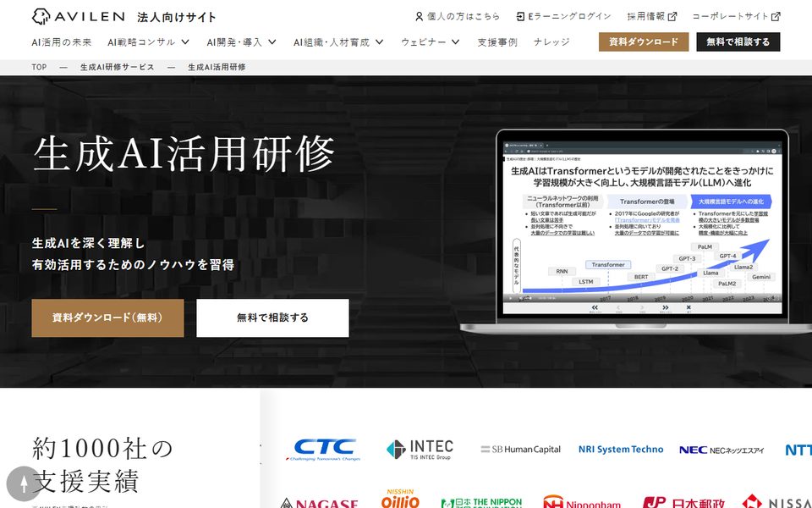Click the double-right forward control in laptop preview
Viewport: 812px width, 508px height.
tap(666, 308)
